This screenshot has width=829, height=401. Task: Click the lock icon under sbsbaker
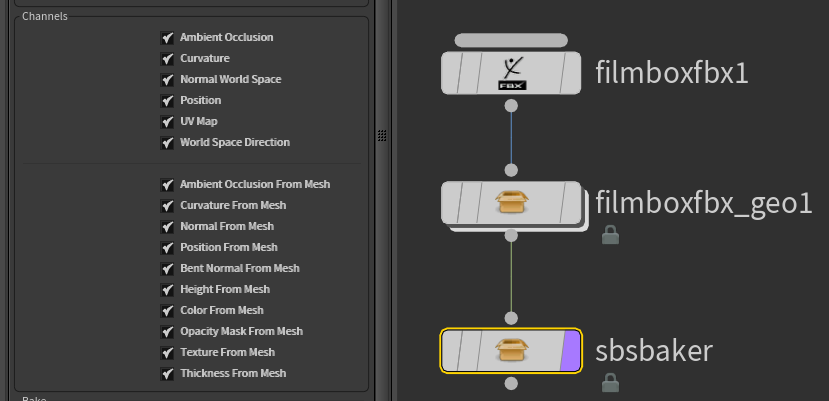610,382
